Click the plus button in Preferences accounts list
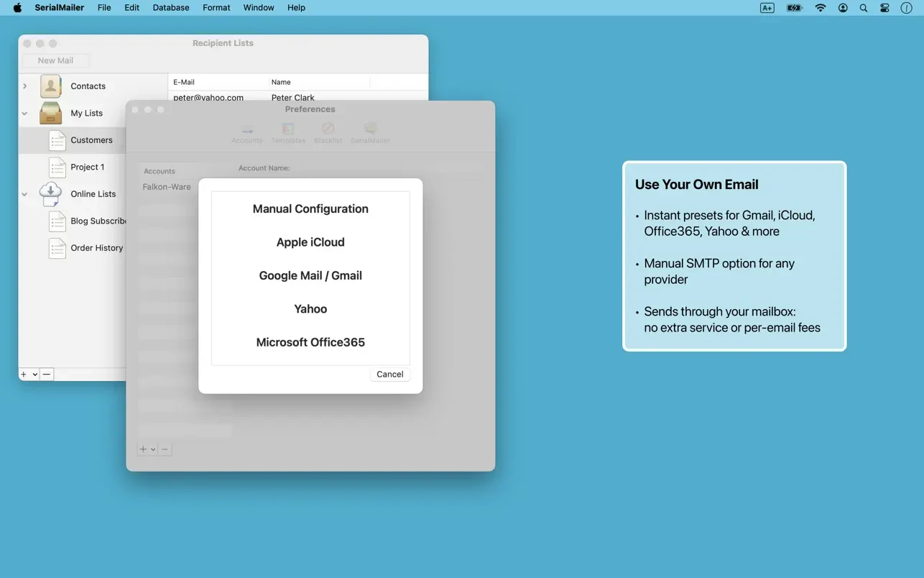 pyautogui.click(x=143, y=449)
